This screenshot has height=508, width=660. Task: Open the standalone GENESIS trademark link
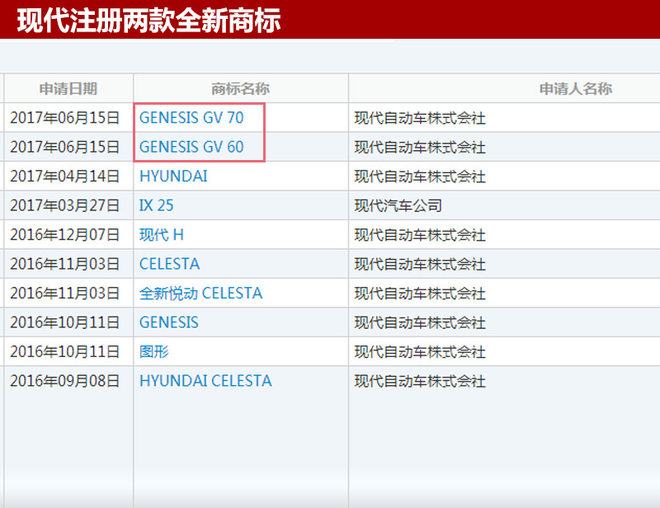168,322
